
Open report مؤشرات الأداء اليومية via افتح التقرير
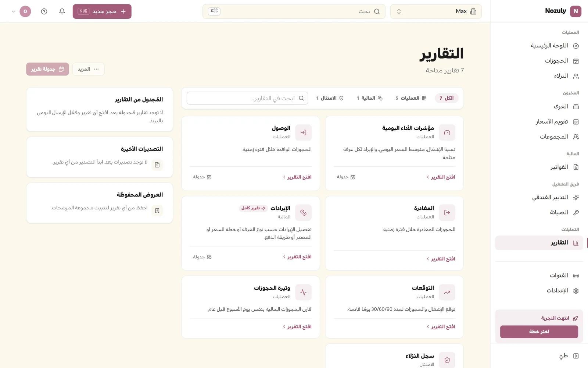point(441,177)
